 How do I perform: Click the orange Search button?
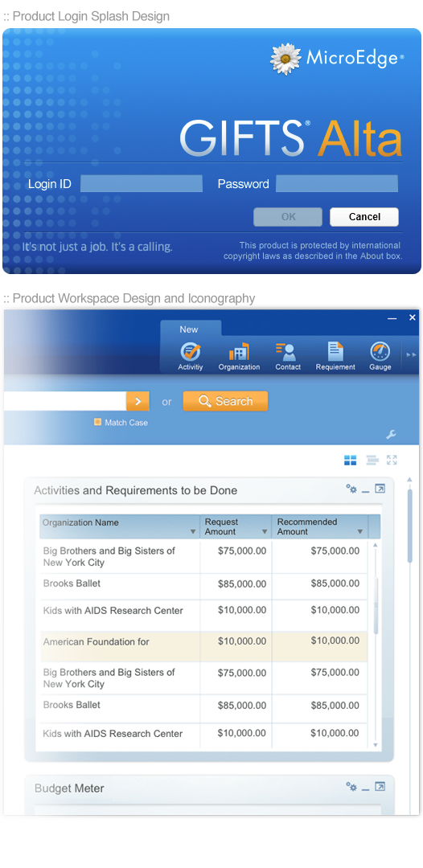(225, 401)
